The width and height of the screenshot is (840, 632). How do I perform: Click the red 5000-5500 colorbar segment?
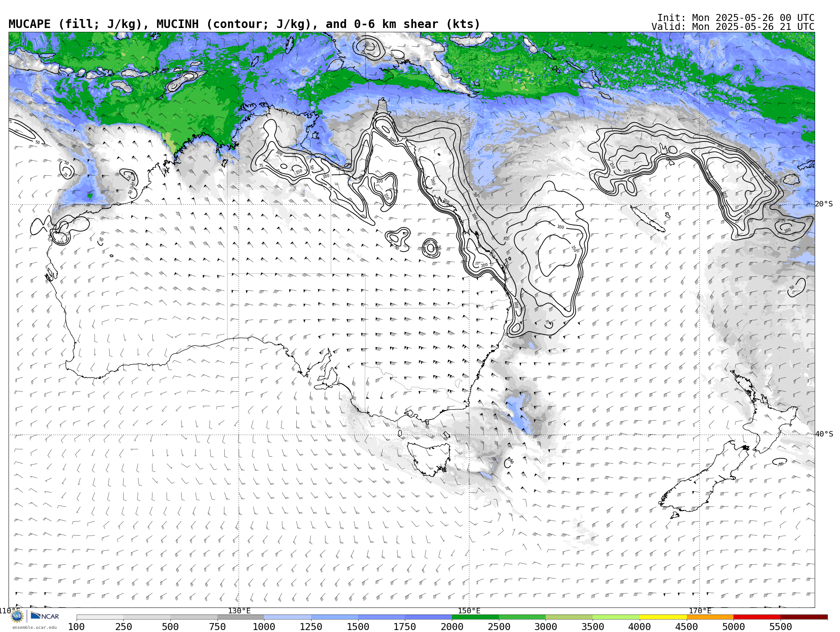click(x=757, y=617)
